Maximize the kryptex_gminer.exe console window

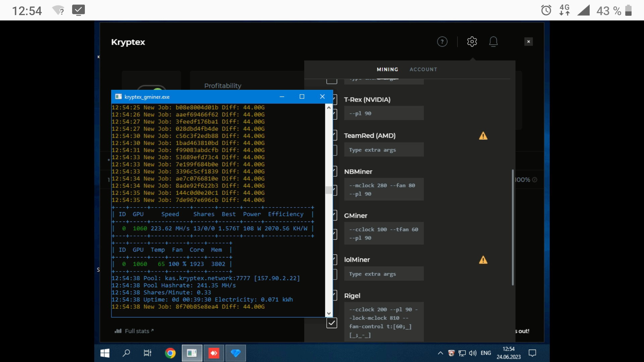coord(302,97)
